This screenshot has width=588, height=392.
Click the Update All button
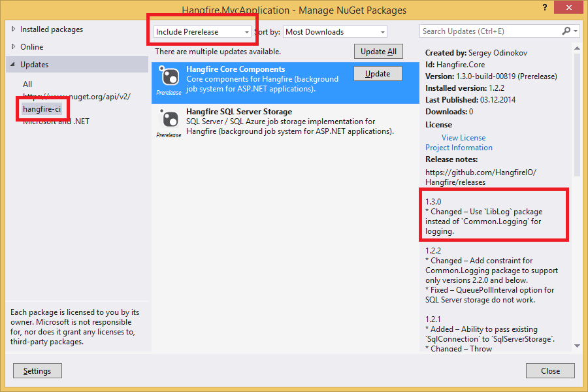tap(378, 52)
